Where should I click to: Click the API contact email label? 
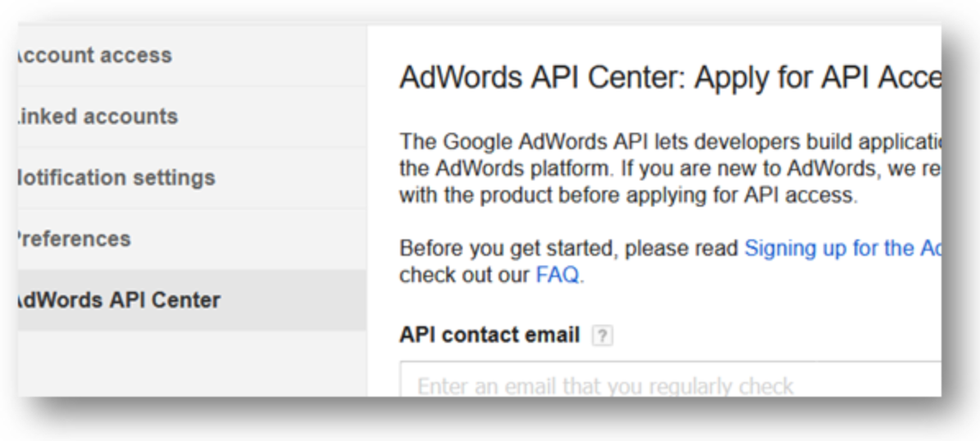click(490, 335)
